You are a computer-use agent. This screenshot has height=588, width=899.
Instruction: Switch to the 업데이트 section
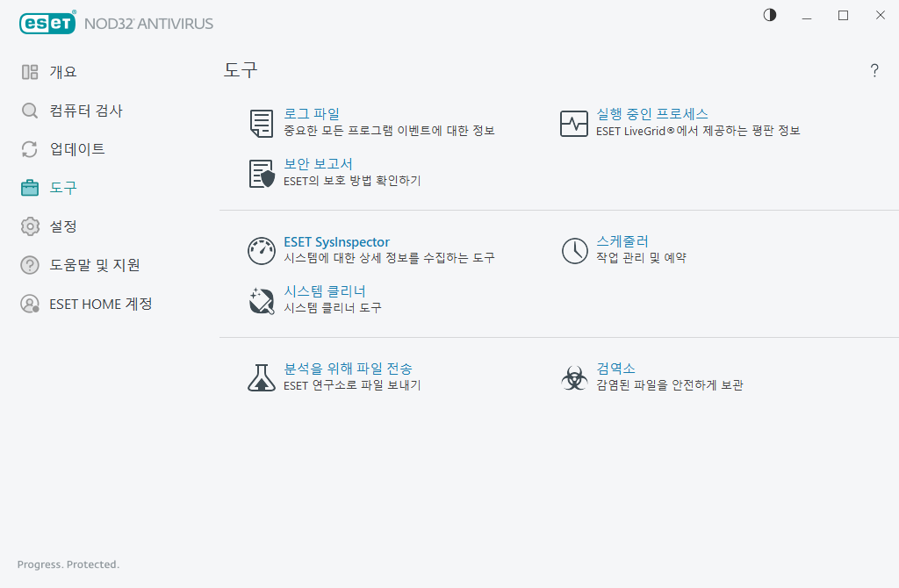[77, 149]
